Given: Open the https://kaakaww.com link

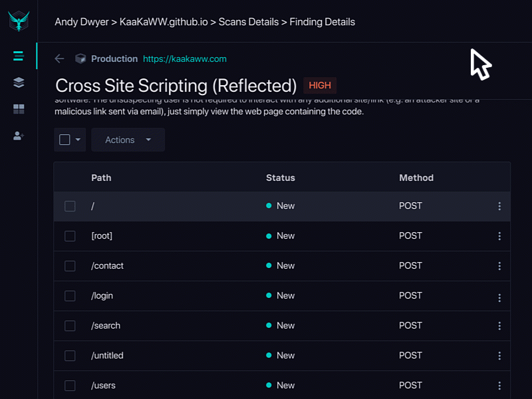Looking at the screenshot, I should [x=185, y=59].
